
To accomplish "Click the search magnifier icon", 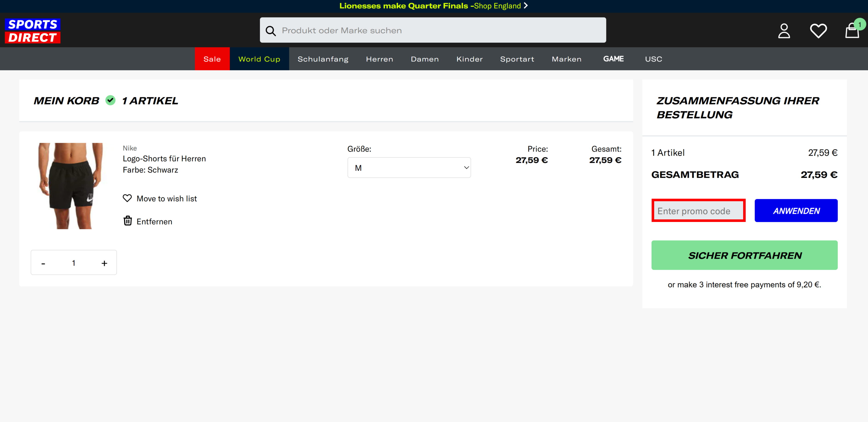I will (x=271, y=31).
